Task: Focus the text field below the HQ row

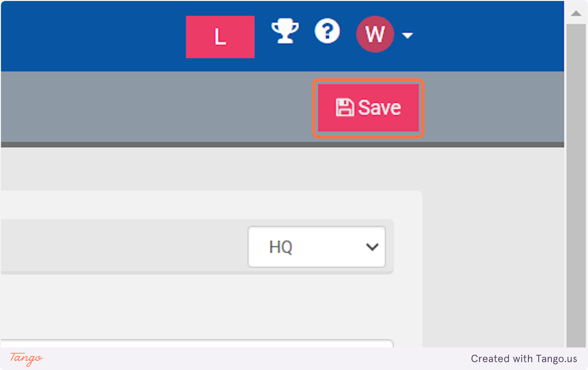Action: click(x=197, y=344)
